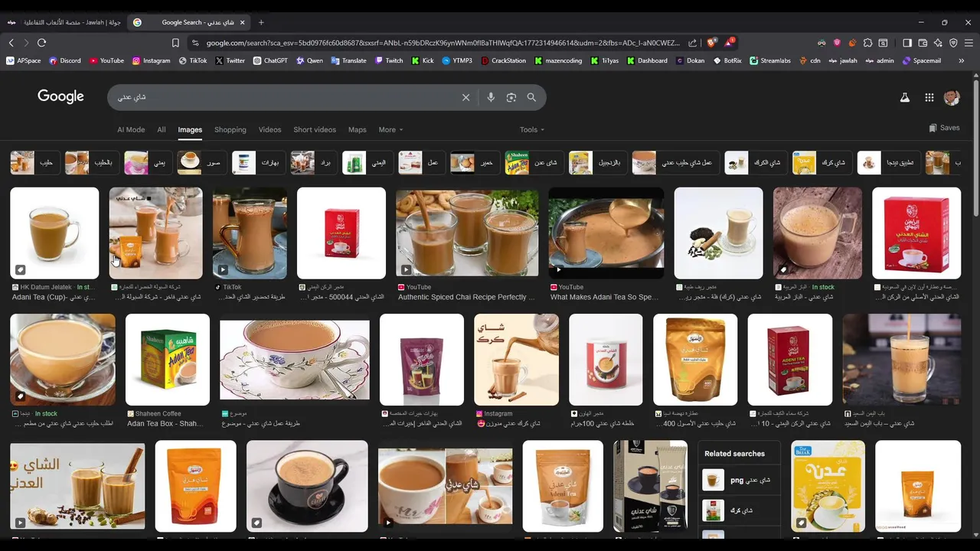
Task: Open the شاي كرك Instagram image result
Action: 516,359
